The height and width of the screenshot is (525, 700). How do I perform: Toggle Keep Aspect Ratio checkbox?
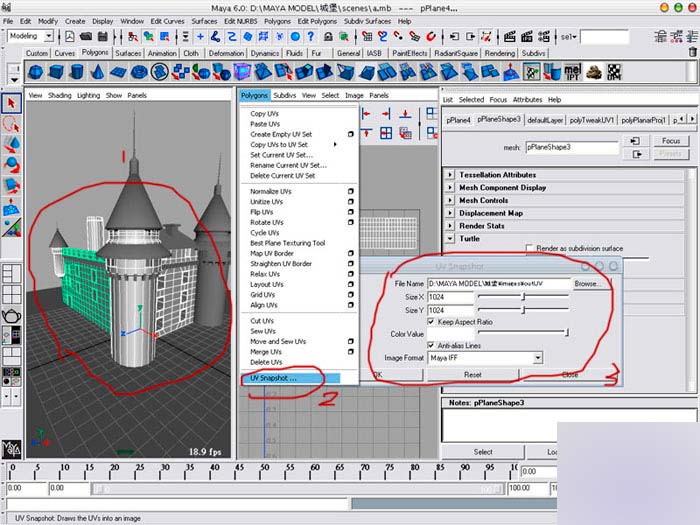coord(431,322)
